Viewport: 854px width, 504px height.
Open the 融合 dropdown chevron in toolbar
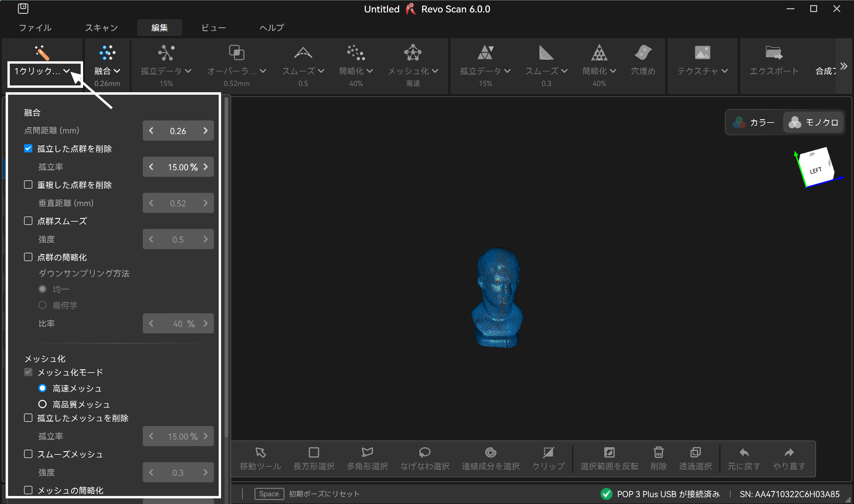pyautogui.click(x=117, y=71)
